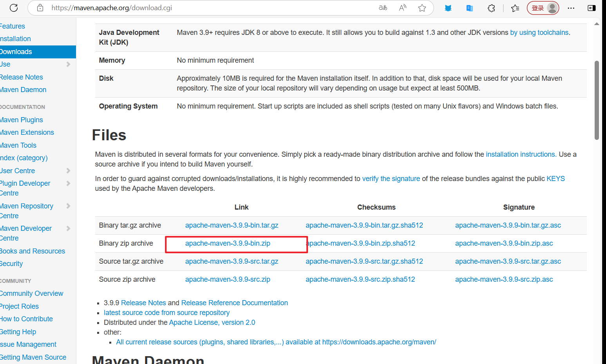
Task: Open browser Settings and more menu
Action: pos(571,8)
